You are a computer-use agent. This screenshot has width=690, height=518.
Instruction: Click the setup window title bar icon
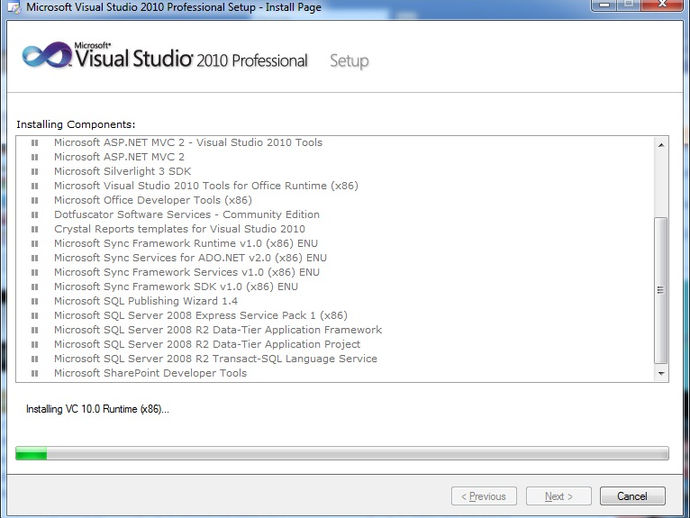tap(14, 7)
